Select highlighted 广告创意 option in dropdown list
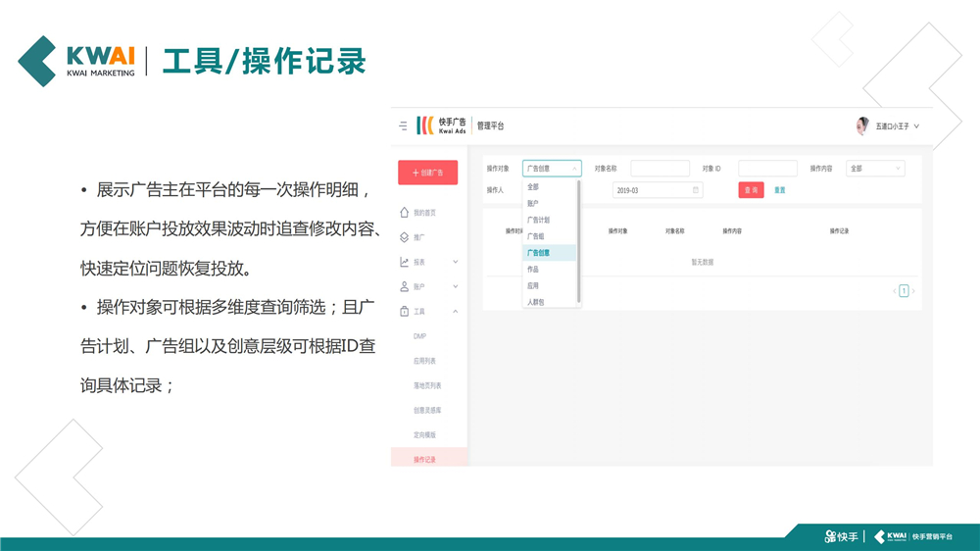Image resolution: width=980 pixels, height=551 pixels. (550, 253)
